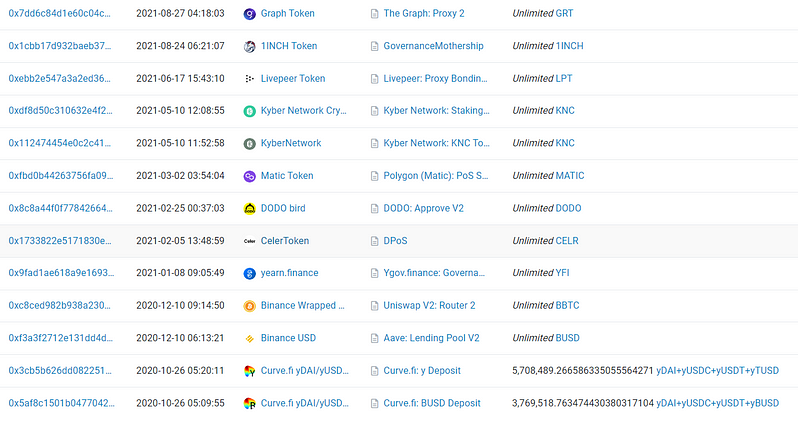The width and height of the screenshot is (798, 423).
Task: Click the GRT symbol in Unlimited allowance
Action: tap(564, 13)
